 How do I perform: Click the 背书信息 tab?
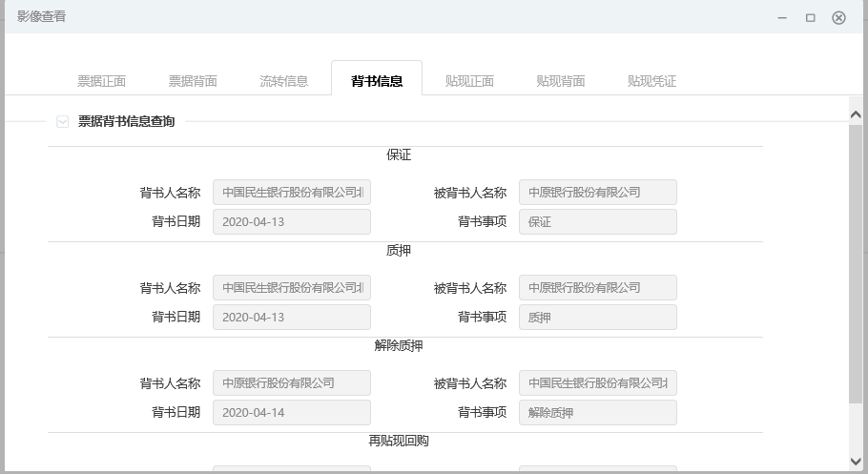click(x=377, y=81)
